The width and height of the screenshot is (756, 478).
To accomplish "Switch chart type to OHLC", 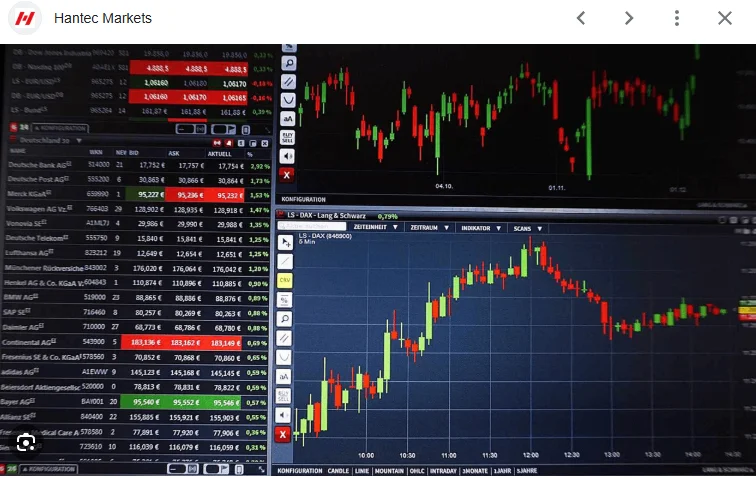I will pos(417,471).
